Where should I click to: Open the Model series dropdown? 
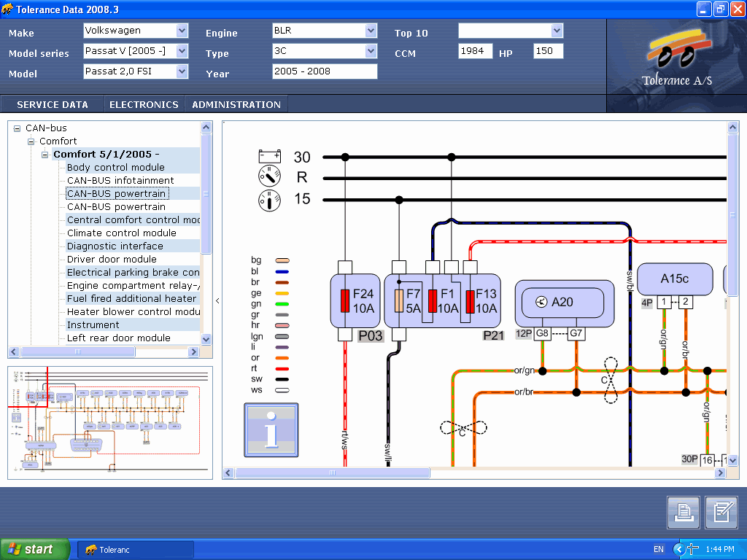click(182, 51)
